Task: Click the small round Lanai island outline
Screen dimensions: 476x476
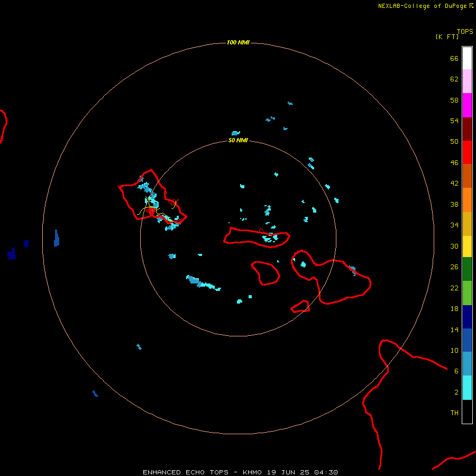Action: [266, 273]
